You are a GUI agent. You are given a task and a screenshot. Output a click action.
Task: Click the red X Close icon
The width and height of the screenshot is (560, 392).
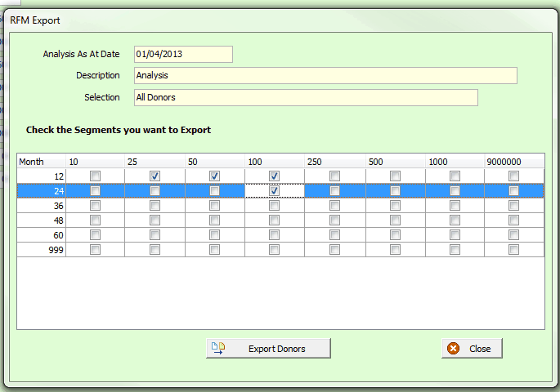click(452, 349)
